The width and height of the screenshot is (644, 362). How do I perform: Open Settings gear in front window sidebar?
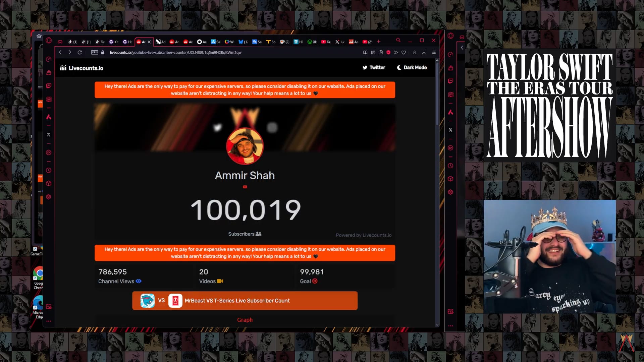(x=49, y=197)
